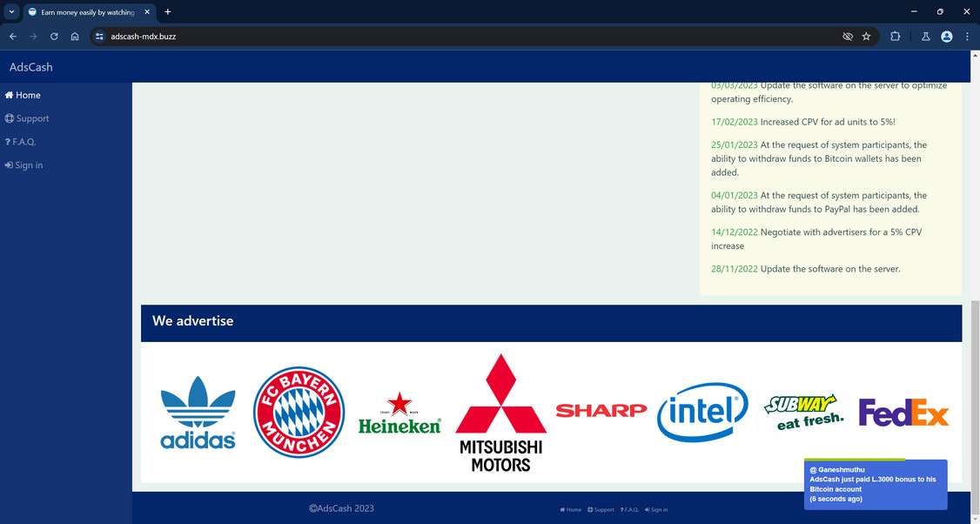Click the We advertise section header
The height and width of the screenshot is (524, 980).
click(x=551, y=323)
